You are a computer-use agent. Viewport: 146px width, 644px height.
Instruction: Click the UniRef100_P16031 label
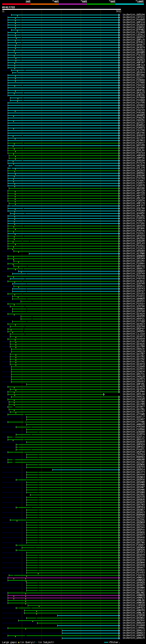pyautogui.click(x=134, y=575)
